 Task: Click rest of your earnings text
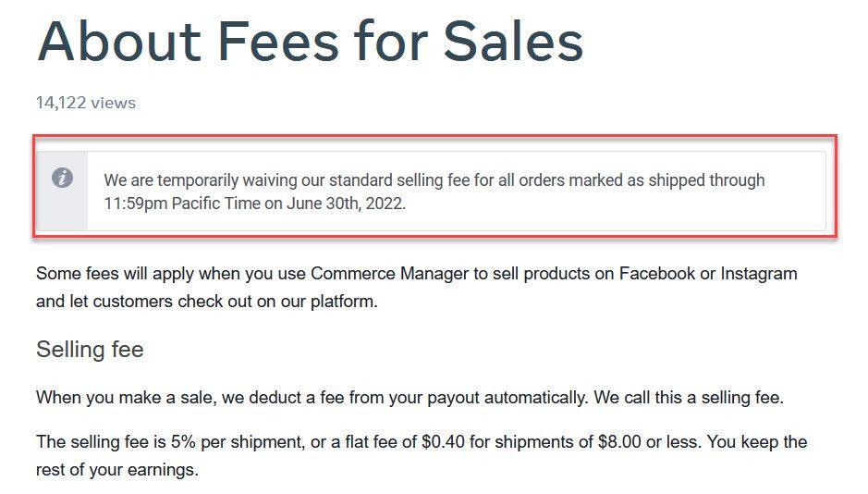[x=116, y=470]
